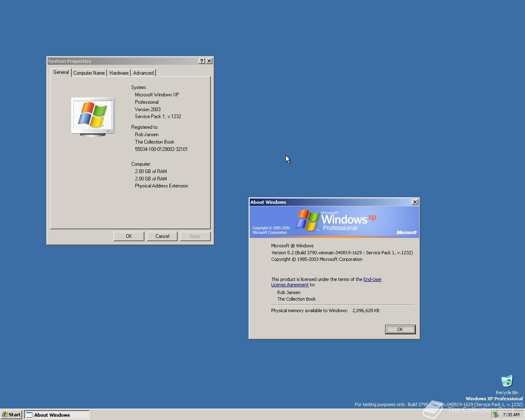Screen dimensions: 525x420
Task: Click 'Version 2003' text in System Properties
Action: click(x=148, y=110)
